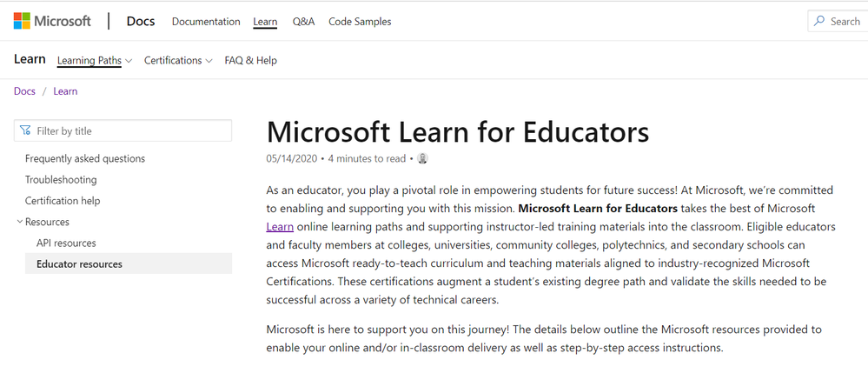Select Educator resources

(x=129, y=263)
